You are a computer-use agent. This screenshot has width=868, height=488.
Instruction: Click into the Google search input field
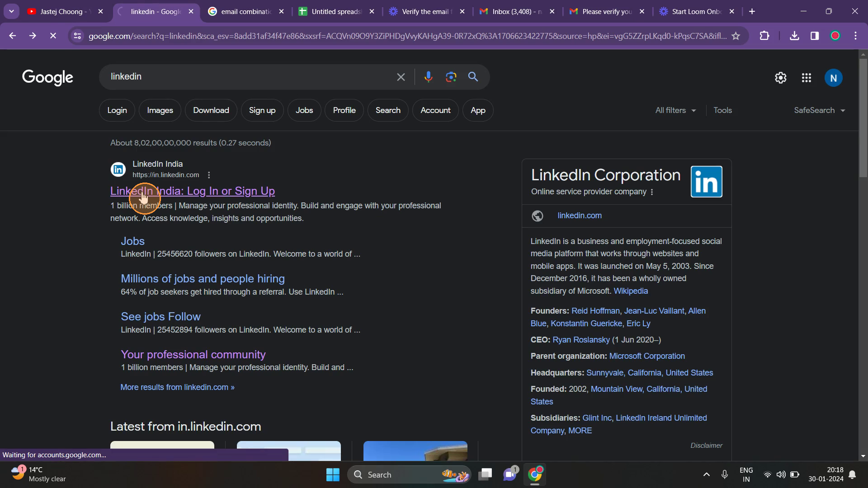click(x=249, y=77)
